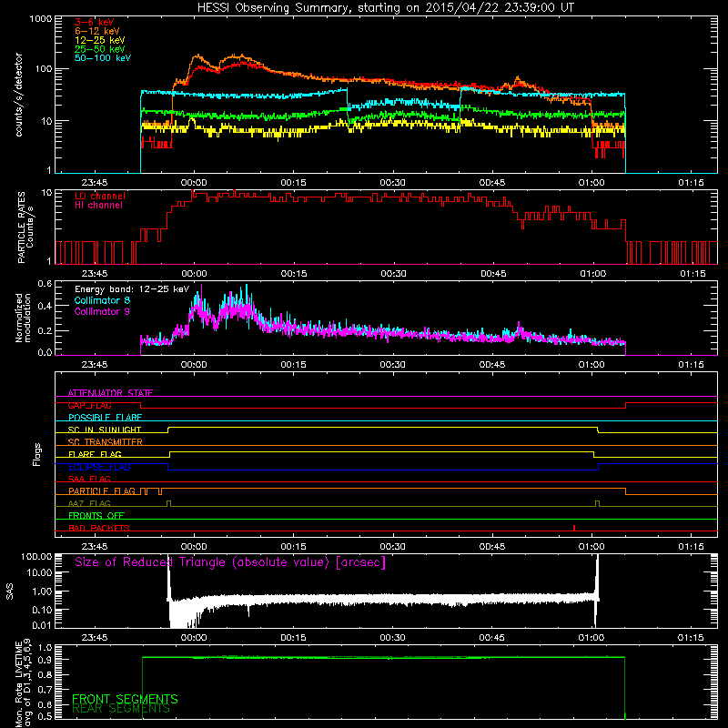728x728 pixels.
Task: Select the 50-100 keV legend label
Action: pos(103,58)
